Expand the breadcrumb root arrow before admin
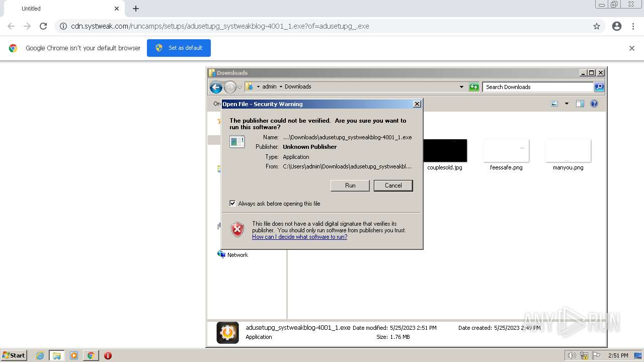 tap(258, 86)
